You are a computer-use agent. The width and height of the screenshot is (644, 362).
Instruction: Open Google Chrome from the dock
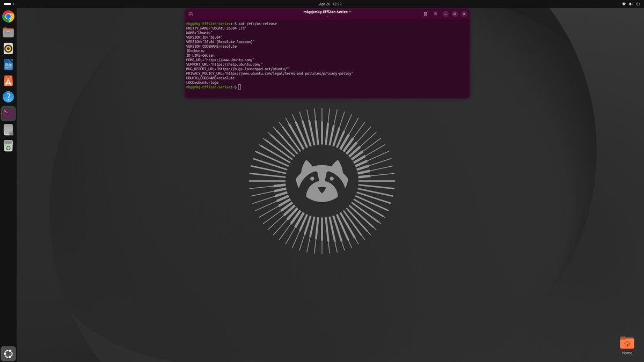pos(8,17)
